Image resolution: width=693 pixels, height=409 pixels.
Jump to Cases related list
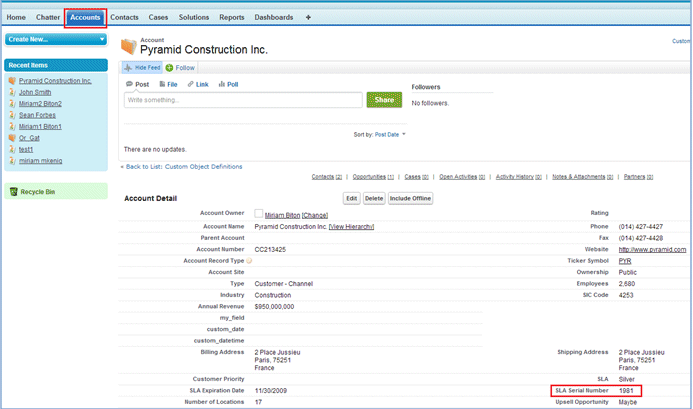click(x=416, y=177)
